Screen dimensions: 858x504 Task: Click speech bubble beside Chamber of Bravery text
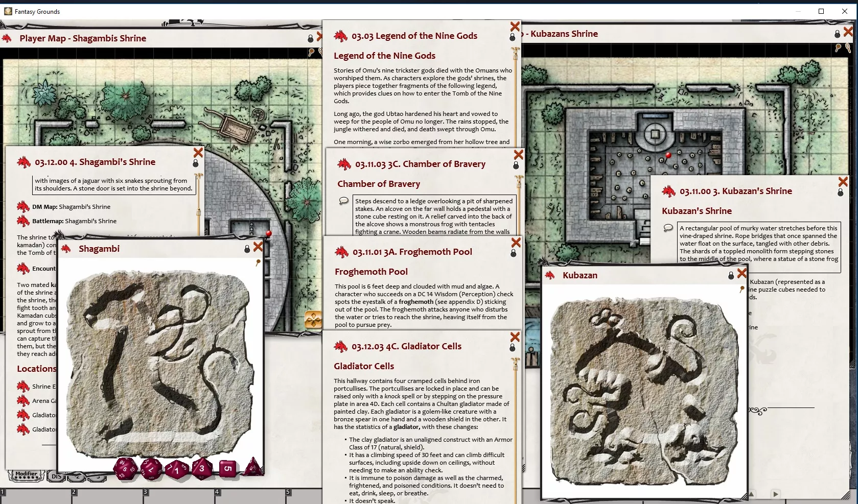point(344,201)
